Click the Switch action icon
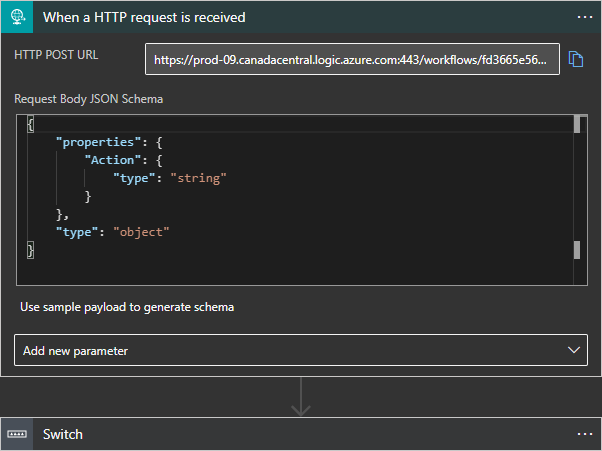Viewport: 602px width, 451px height. [x=17, y=434]
